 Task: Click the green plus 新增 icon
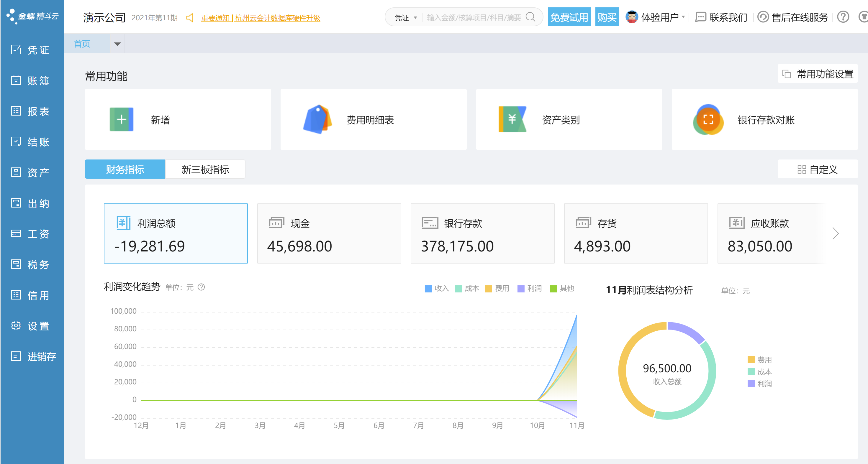pos(121,119)
